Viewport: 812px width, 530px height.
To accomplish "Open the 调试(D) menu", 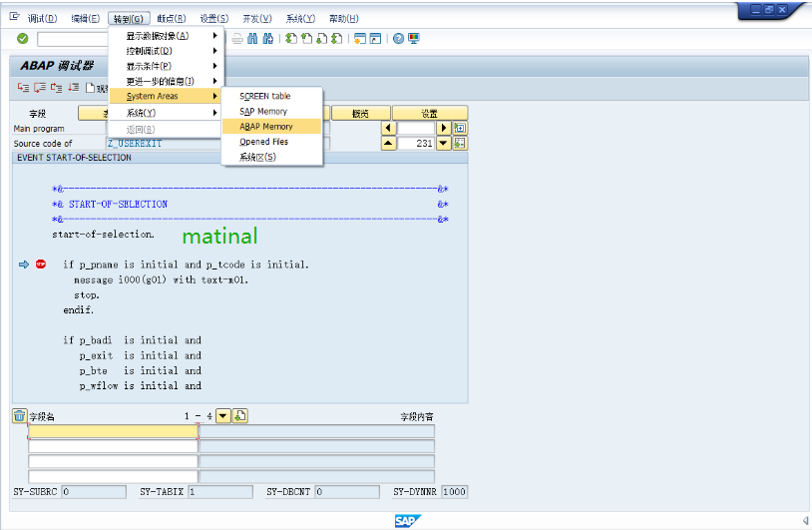I will [42, 19].
